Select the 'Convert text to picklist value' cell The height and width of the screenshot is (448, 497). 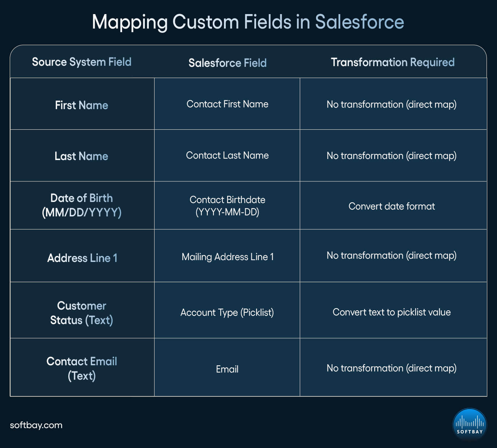pyautogui.click(x=393, y=310)
